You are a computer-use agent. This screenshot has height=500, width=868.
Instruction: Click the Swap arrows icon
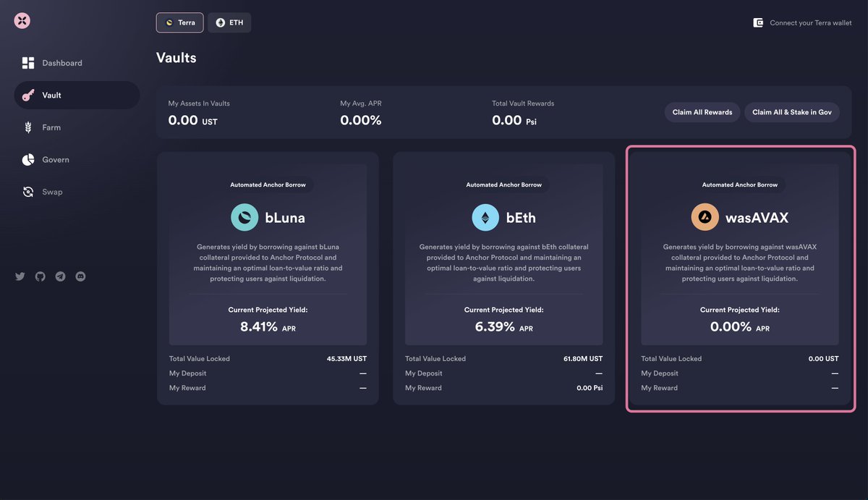(28, 192)
